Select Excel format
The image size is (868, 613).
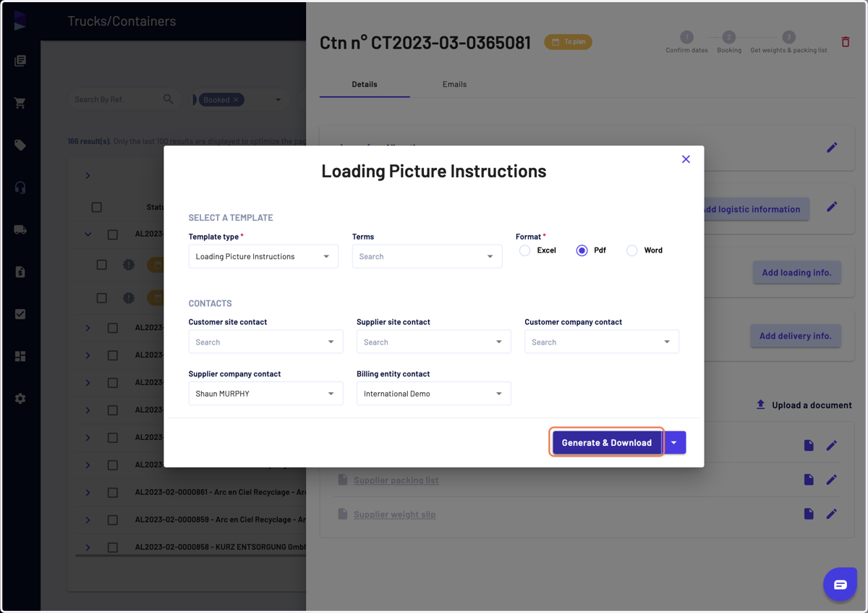tap(525, 250)
